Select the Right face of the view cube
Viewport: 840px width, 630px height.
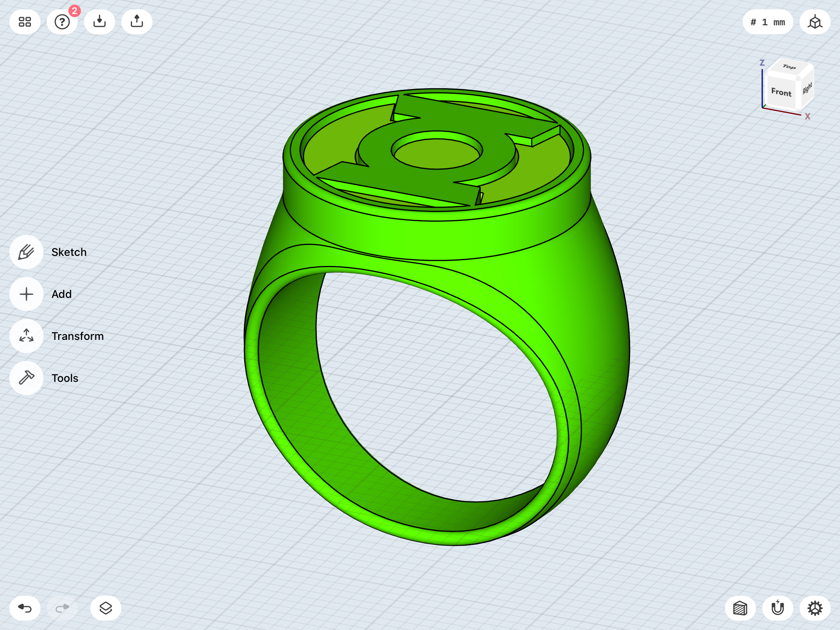pos(807,88)
